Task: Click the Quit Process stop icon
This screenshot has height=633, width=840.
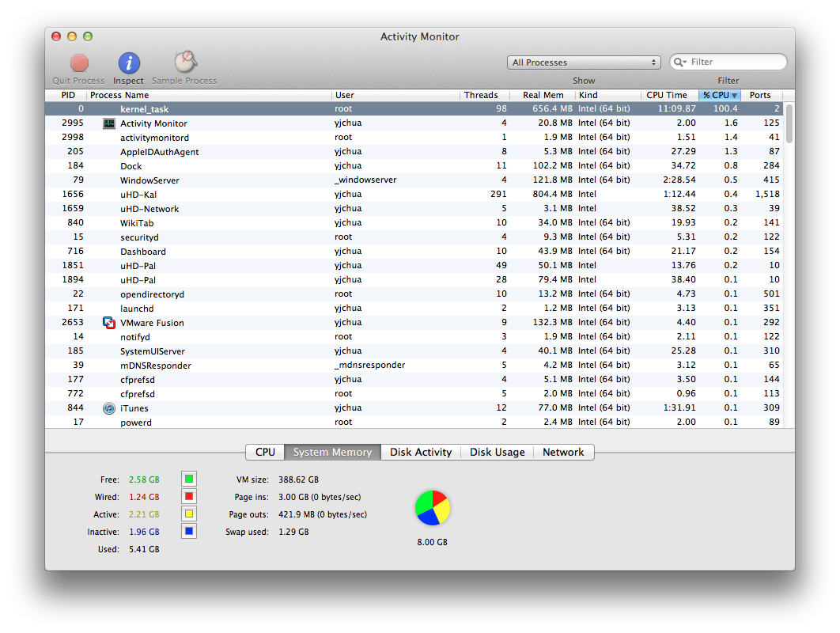Action: tap(79, 63)
